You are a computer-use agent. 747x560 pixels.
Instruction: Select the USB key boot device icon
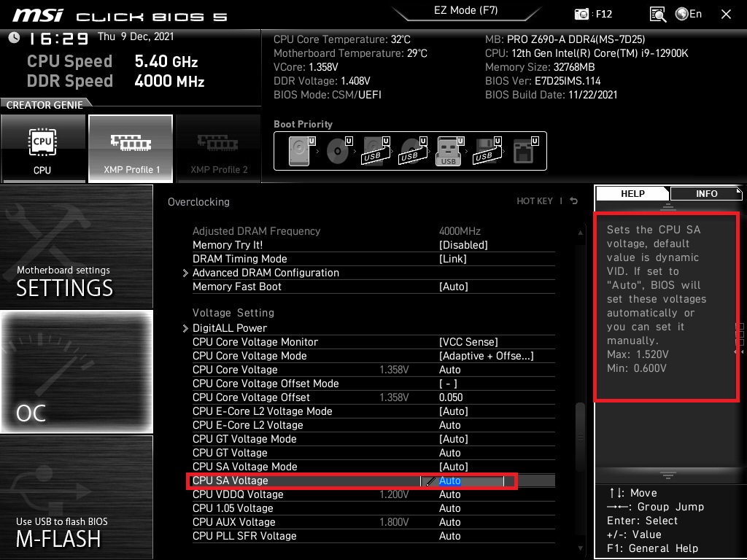pos(449,150)
